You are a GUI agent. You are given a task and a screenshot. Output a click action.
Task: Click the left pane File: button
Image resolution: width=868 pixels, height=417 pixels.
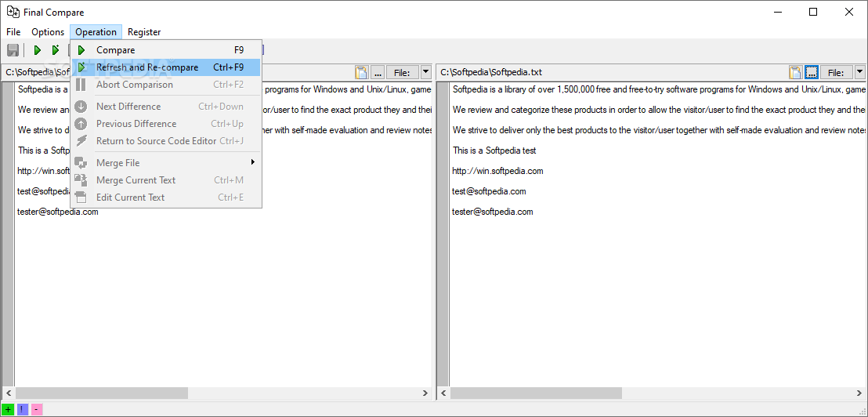403,72
